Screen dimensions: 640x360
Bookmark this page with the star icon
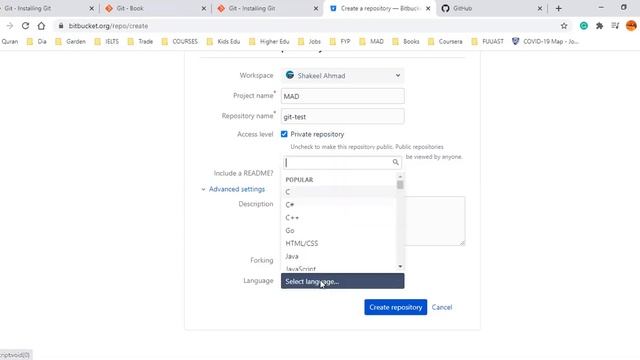564,26
